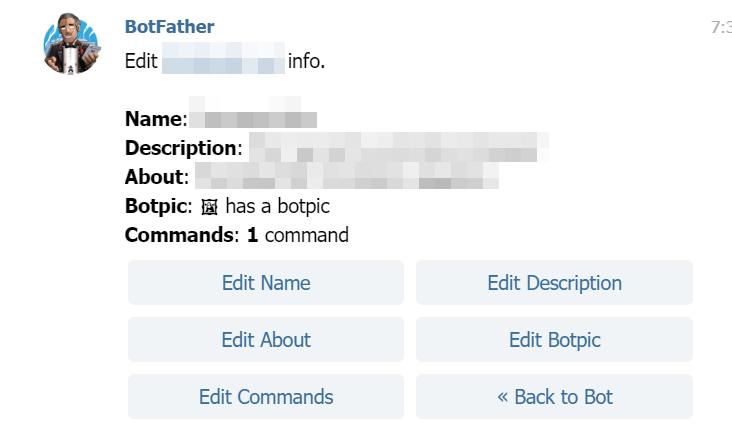Screen dimensions: 732x447
Task: Click the bold About label
Action: click(154, 178)
